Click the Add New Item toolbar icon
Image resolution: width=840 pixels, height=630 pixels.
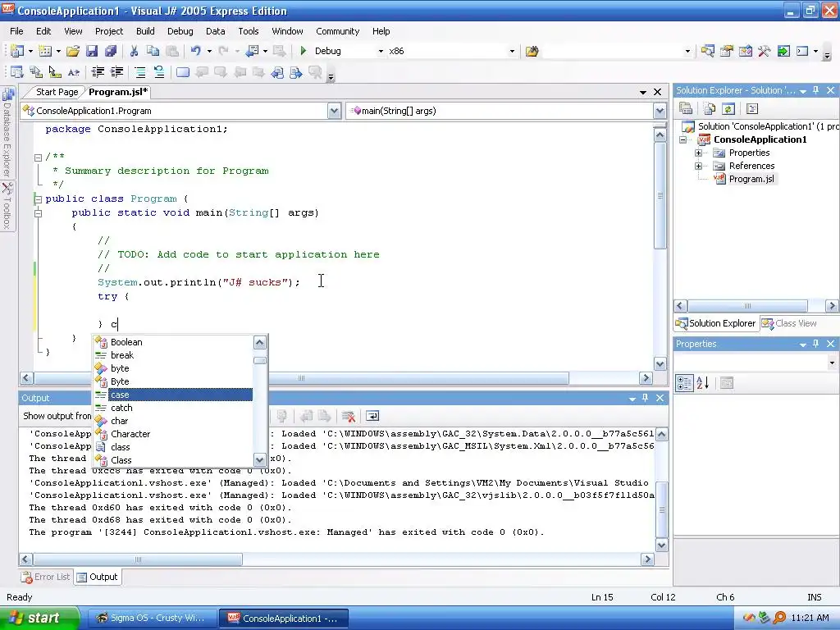click(45, 51)
